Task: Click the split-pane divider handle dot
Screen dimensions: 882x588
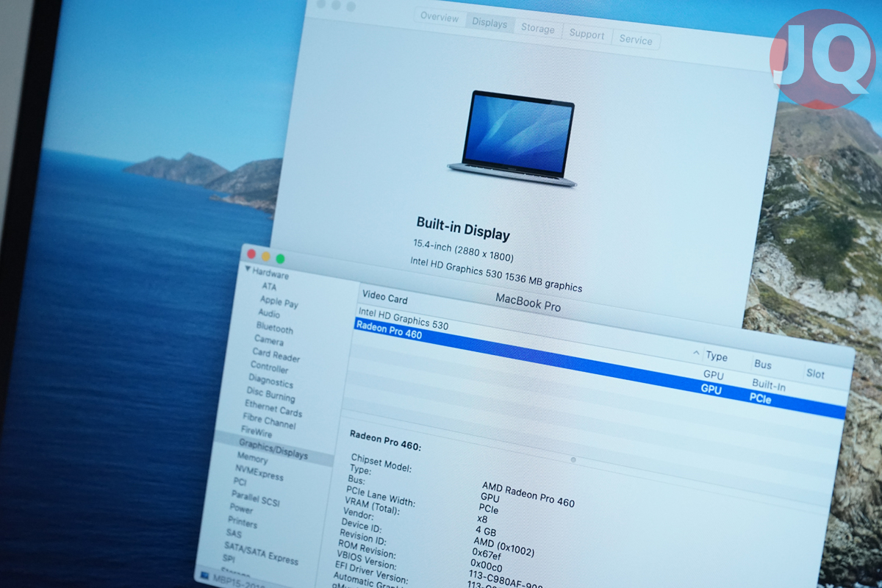Action: 573,460
